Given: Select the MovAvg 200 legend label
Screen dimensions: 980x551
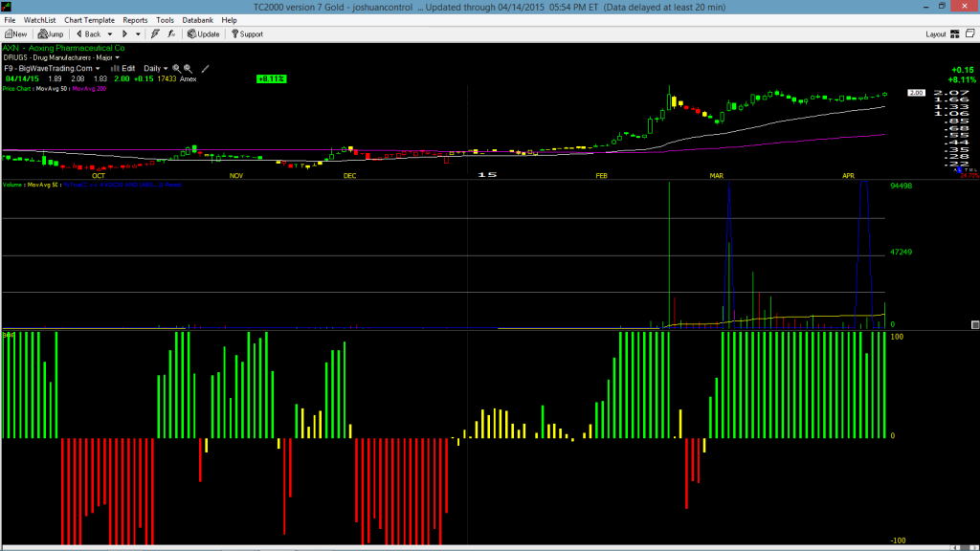Looking at the screenshot, I should (89, 89).
